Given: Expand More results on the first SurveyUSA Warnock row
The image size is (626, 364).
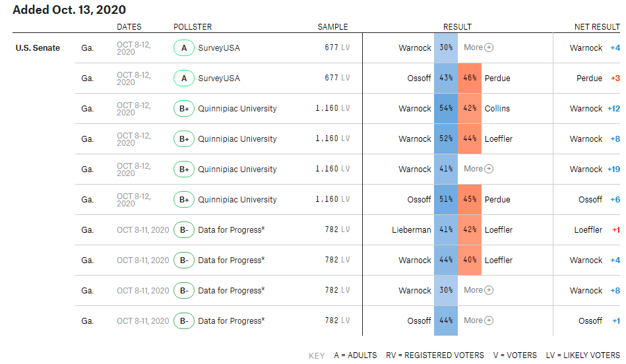Looking at the screenshot, I should point(478,47).
